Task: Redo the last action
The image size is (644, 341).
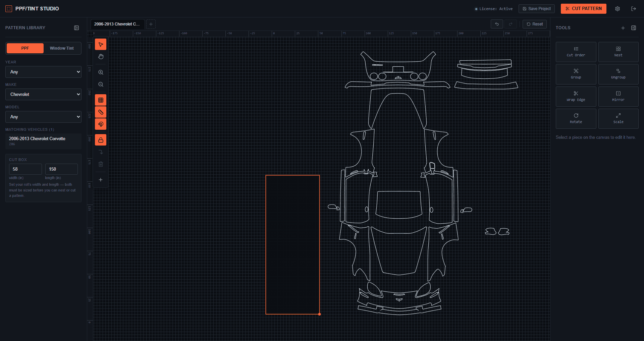Action: [511, 24]
